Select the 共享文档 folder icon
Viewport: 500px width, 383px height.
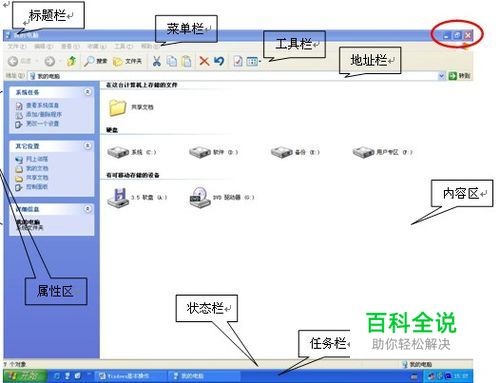click(x=117, y=107)
